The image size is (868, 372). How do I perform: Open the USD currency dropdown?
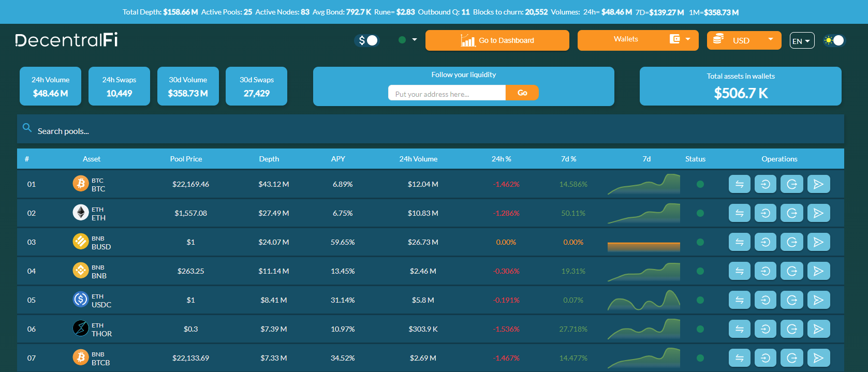[x=744, y=40]
